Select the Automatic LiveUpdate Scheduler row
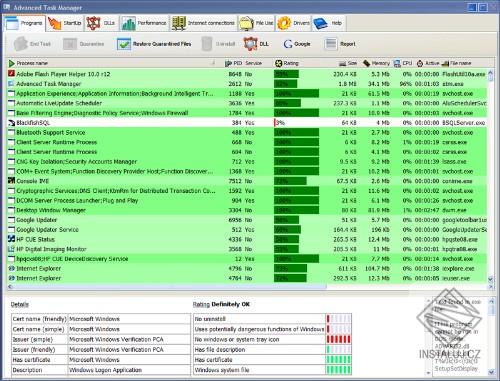Screen dimensions: 500x381 pyautogui.click(x=247, y=103)
